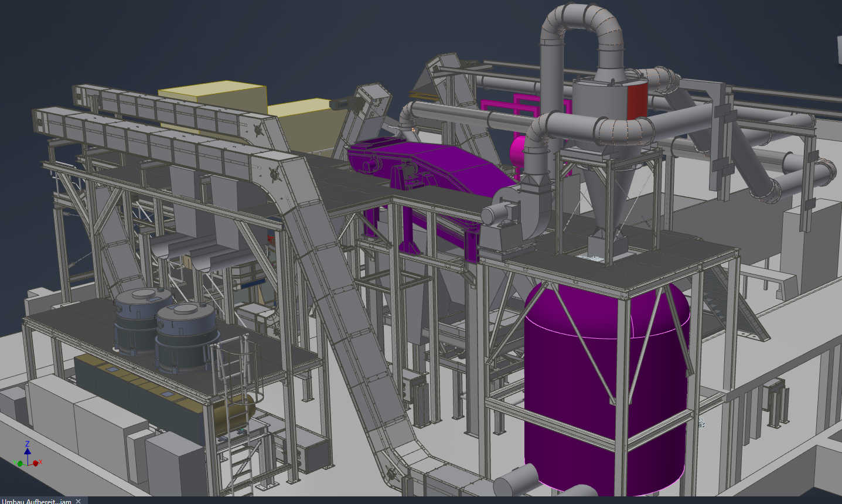
Task: Click the green Y axis on triad
Action: (x=19, y=464)
